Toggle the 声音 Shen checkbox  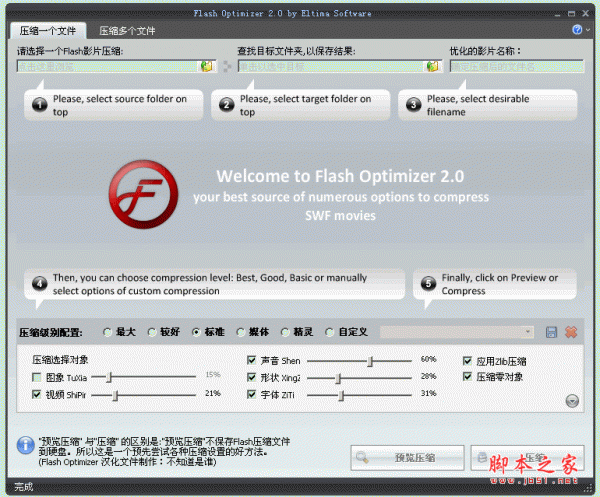tap(251, 360)
